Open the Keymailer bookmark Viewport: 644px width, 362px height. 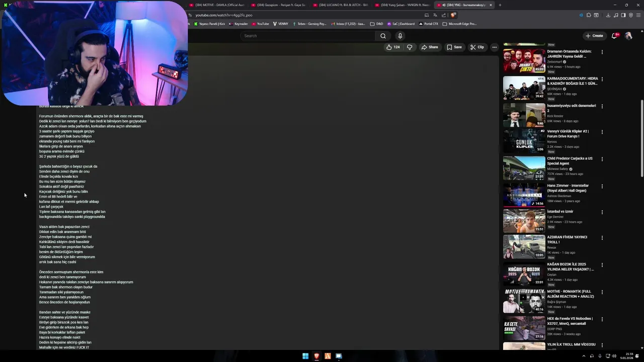coord(238,24)
